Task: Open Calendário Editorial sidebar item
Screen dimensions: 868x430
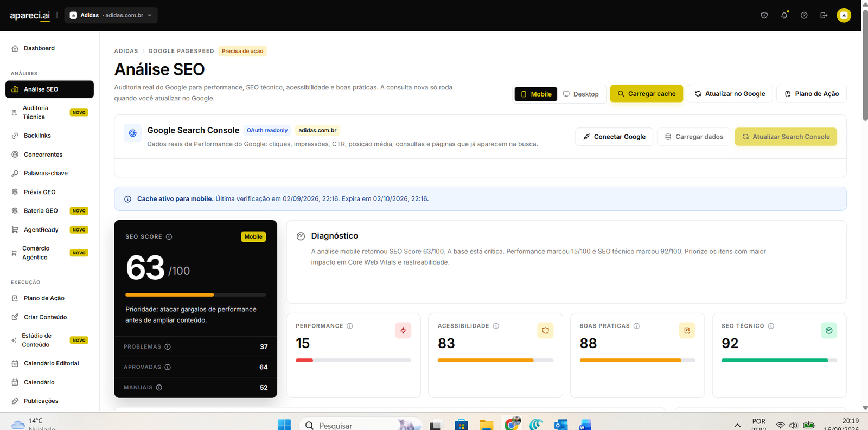Action: (x=49, y=363)
